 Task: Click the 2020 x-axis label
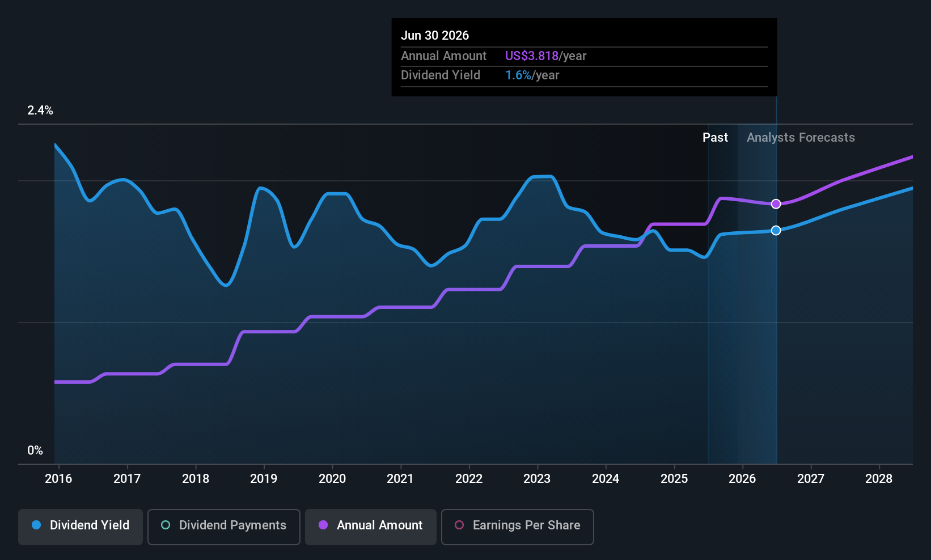pyautogui.click(x=332, y=479)
